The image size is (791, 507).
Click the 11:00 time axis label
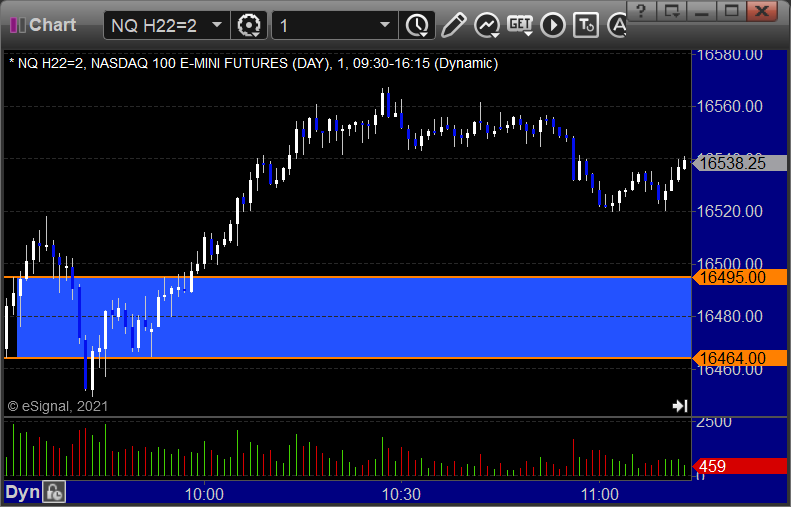click(599, 494)
